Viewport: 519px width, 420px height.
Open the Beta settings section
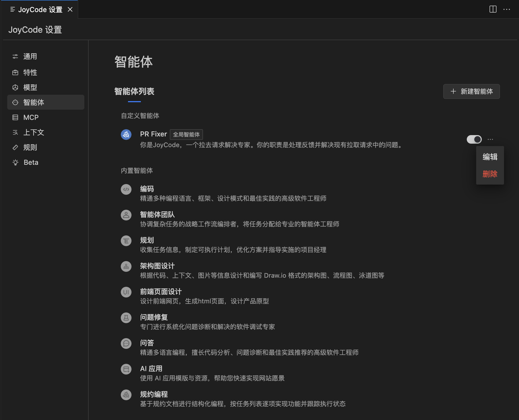click(x=31, y=162)
